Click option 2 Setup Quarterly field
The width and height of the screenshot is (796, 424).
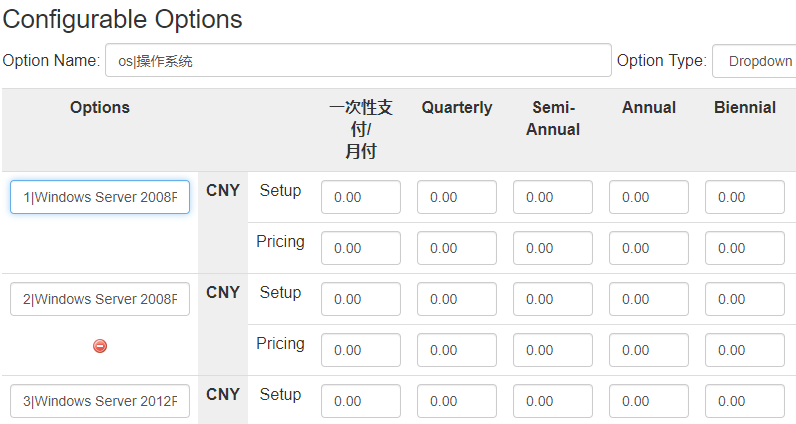457,299
